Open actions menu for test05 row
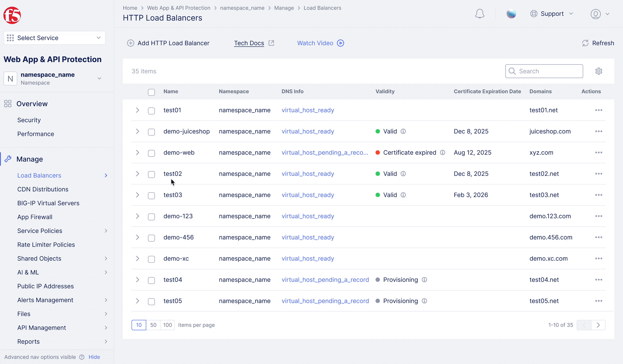The image size is (623, 364). 598,301
